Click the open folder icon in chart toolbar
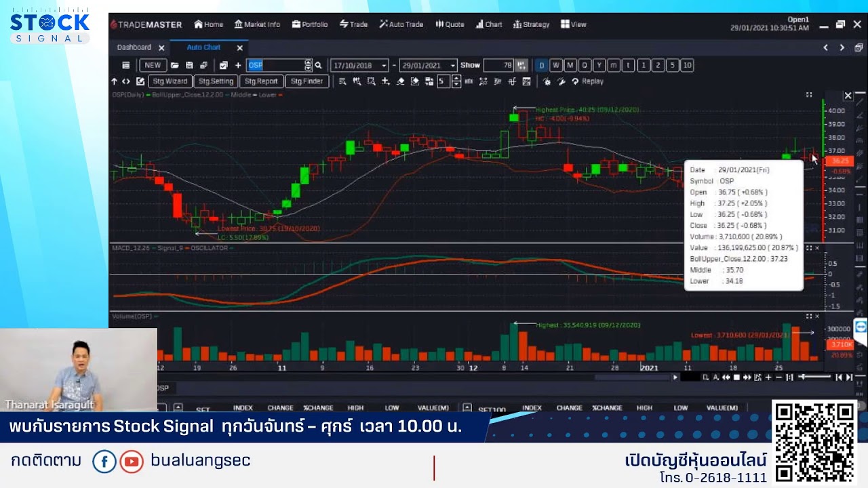Screen dimensions: 868x488 tap(174, 65)
